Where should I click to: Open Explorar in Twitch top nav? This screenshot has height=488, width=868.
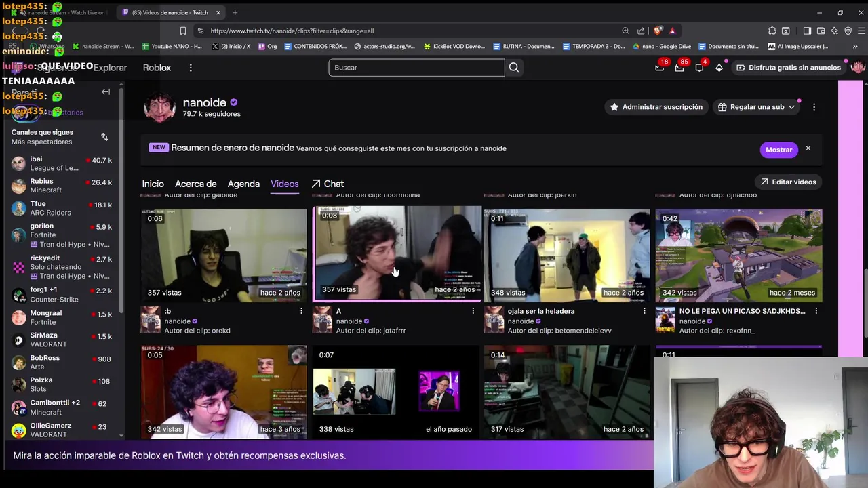pos(110,68)
